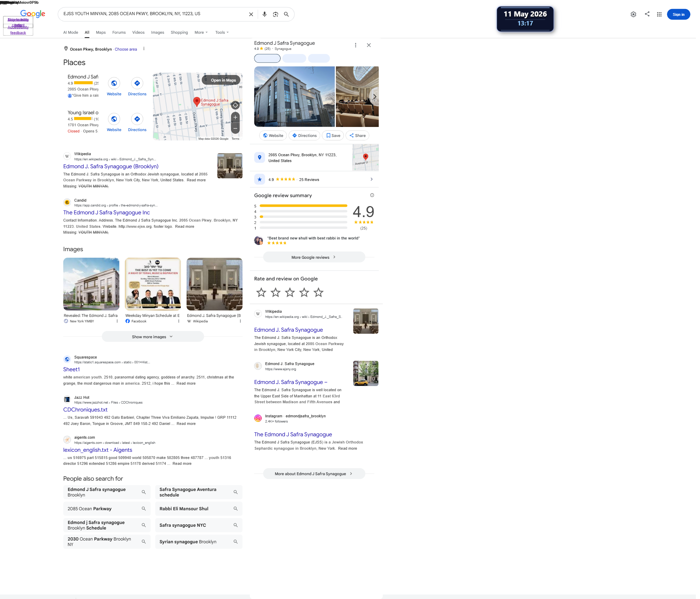Click the share icon in header

point(647,14)
